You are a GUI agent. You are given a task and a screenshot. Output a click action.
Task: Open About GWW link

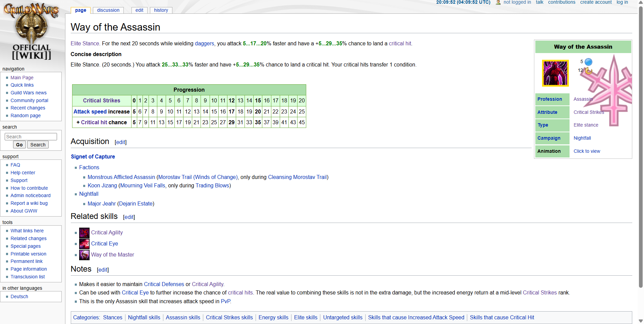[x=24, y=211]
